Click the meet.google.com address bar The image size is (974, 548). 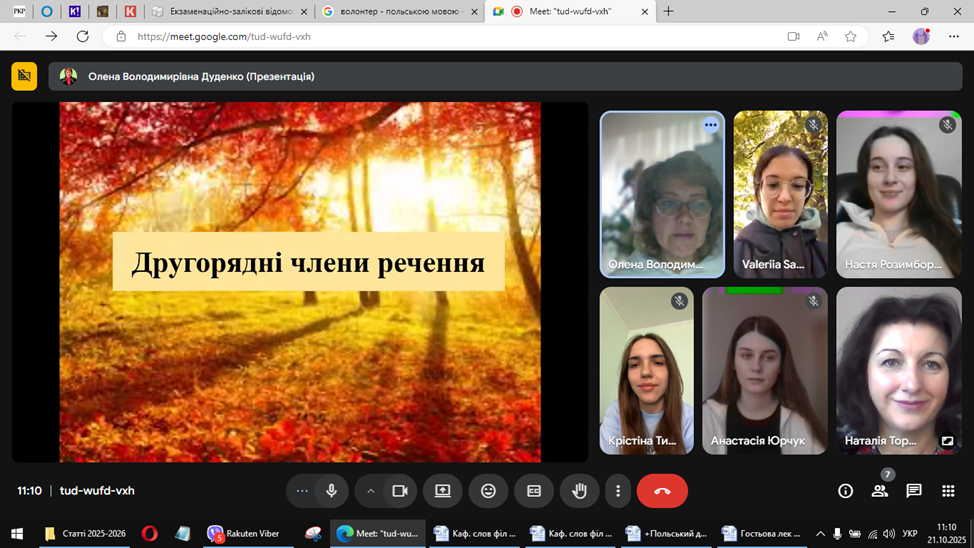pos(400,36)
